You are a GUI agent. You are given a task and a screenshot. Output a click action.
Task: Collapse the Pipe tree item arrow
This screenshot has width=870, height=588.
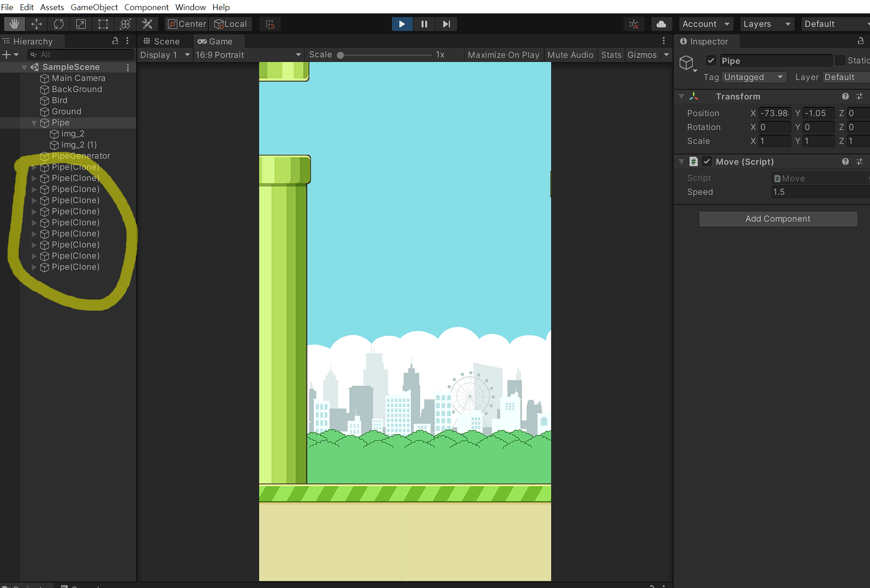pyautogui.click(x=34, y=123)
